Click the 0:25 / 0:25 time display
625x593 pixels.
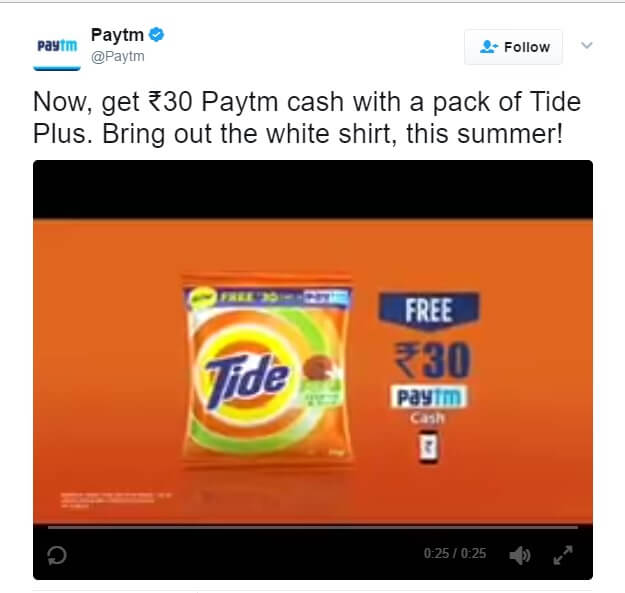point(455,553)
